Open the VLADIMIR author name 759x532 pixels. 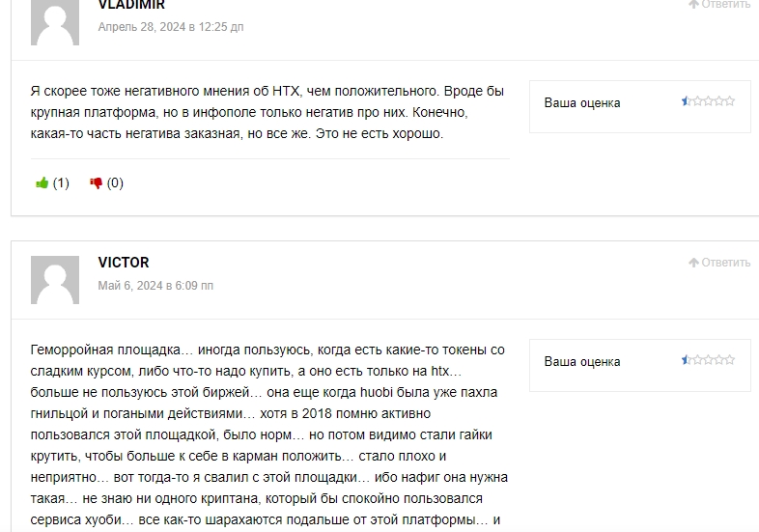(x=131, y=5)
